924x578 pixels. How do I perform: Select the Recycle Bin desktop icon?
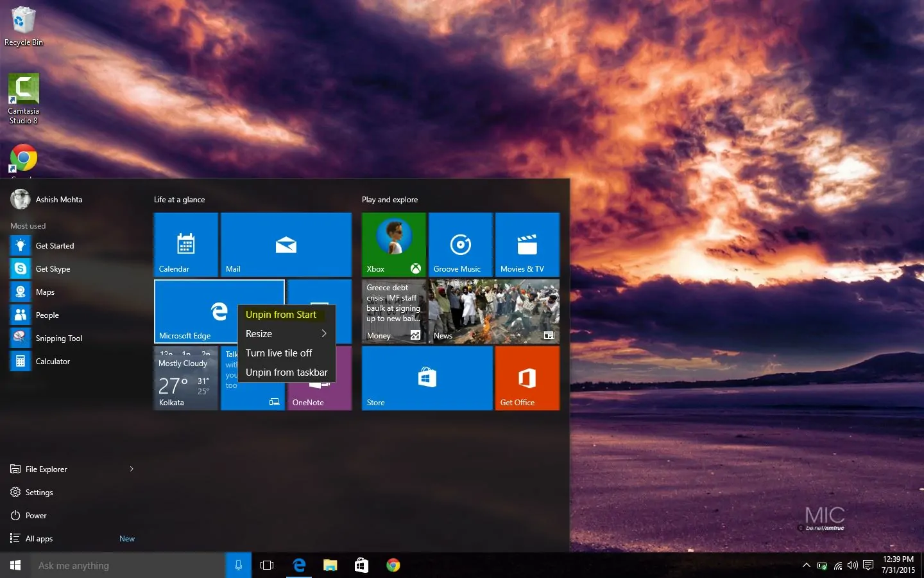(x=24, y=26)
